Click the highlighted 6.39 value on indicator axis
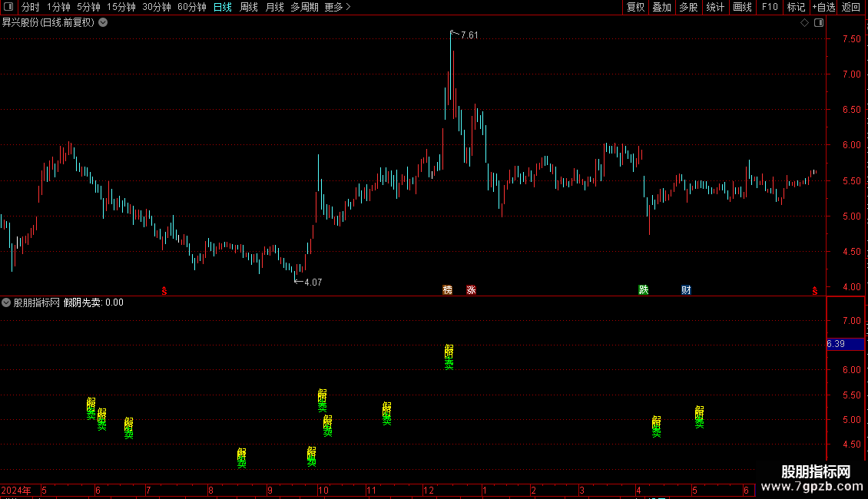The width and height of the screenshot is (868, 499). click(x=845, y=344)
